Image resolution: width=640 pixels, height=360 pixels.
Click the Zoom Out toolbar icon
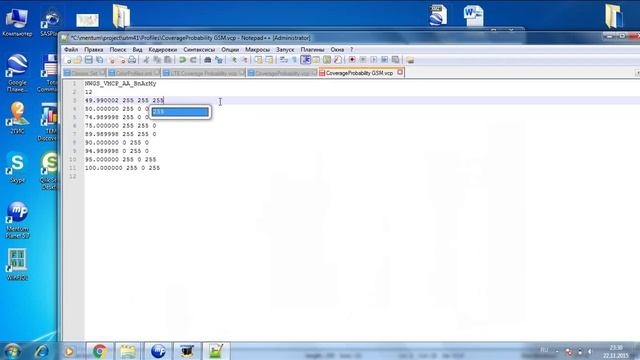coord(244,60)
